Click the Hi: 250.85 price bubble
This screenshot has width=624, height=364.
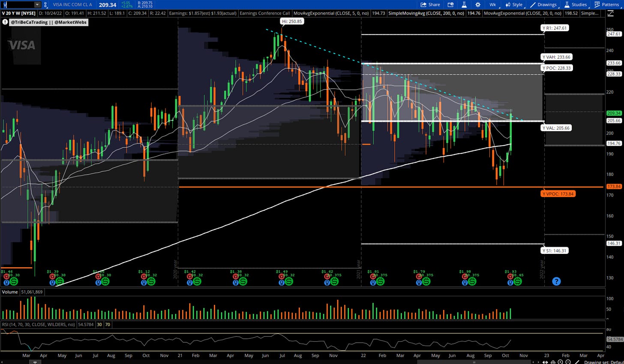(292, 21)
